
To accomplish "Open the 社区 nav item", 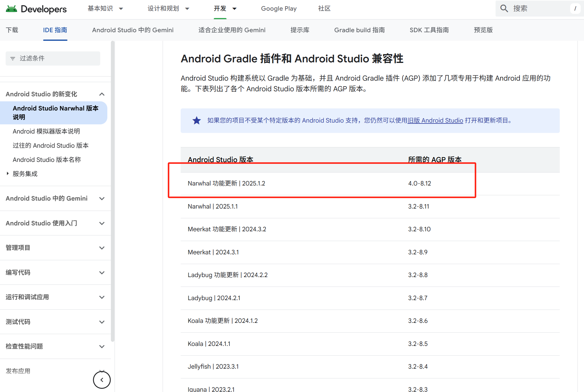I will [x=324, y=9].
